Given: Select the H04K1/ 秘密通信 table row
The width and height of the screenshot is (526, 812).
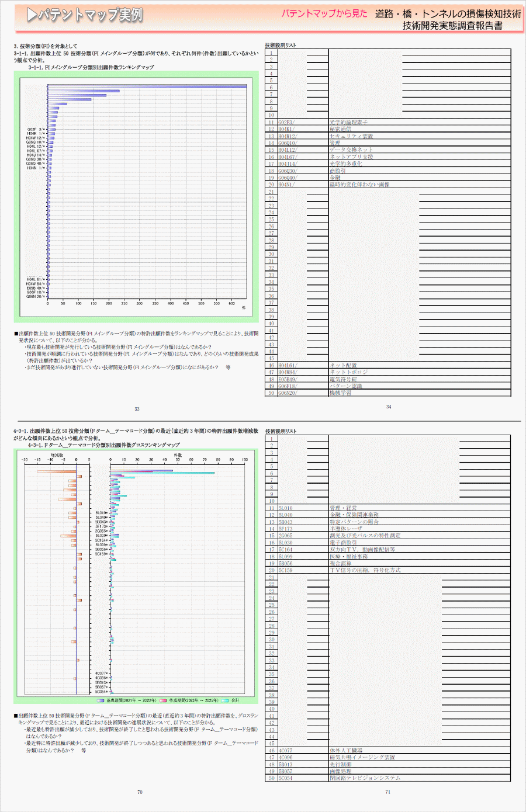Looking at the screenshot, I should [351, 129].
